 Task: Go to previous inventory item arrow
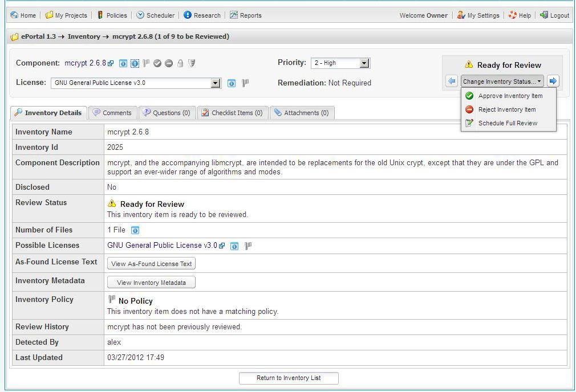(x=452, y=81)
